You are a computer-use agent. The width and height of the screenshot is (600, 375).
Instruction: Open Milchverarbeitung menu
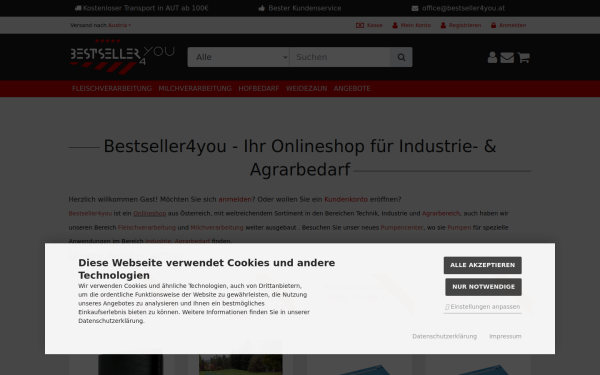(195, 89)
